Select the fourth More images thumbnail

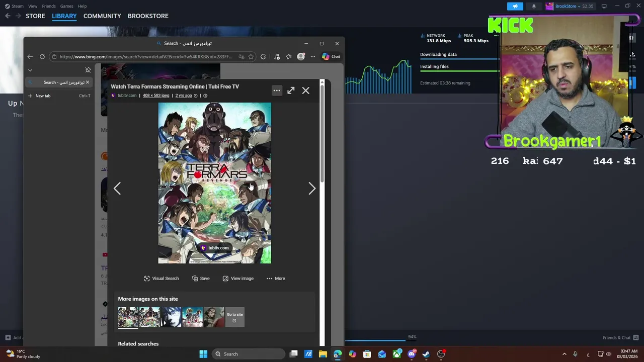[x=192, y=317]
